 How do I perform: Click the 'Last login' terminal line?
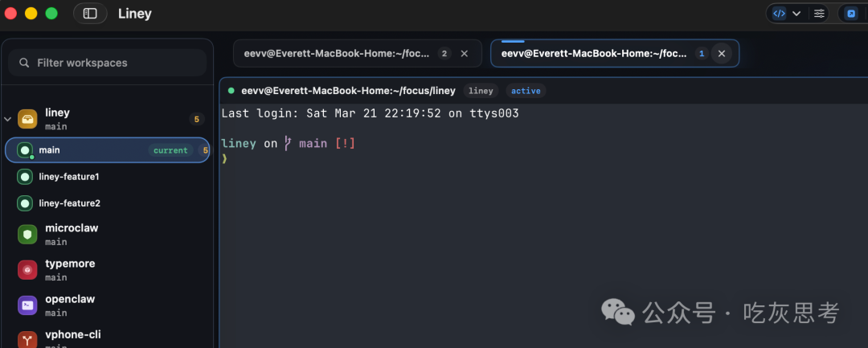coord(370,113)
